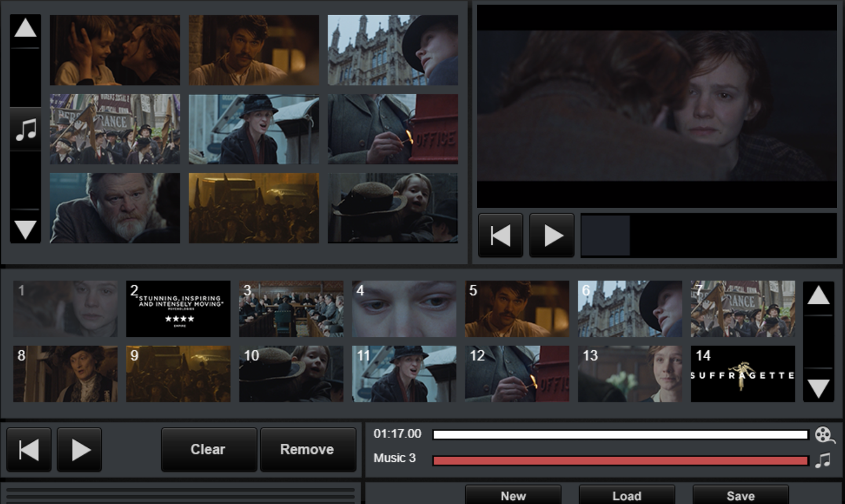Click the 01:17.00 duration readout
The image size is (845, 504).
(397, 433)
